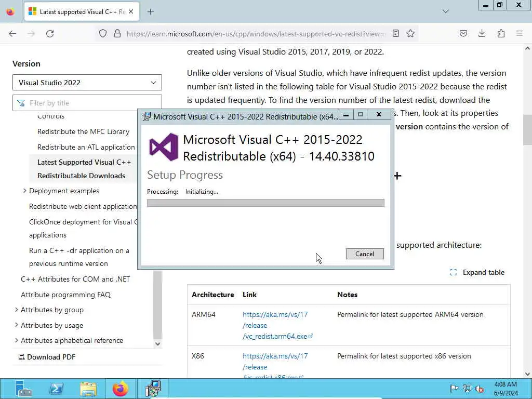Open the Pocket save icon
The height and width of the screenshot is (399, 532).
click(463, 33)
